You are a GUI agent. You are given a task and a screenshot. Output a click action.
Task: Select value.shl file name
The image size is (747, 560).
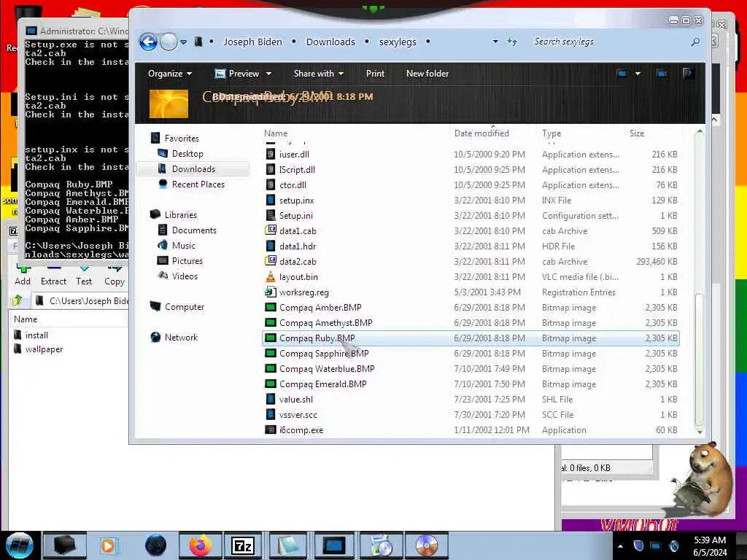coord(296,399)
